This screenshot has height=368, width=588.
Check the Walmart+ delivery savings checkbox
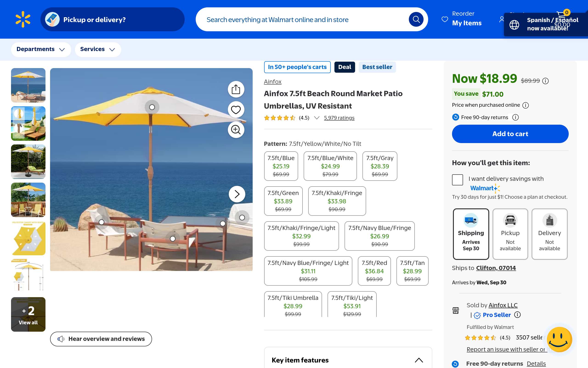458,180
